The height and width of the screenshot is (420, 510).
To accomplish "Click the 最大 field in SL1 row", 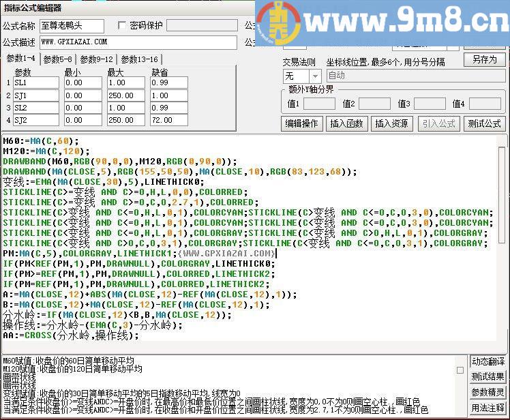I will (126, 82).
